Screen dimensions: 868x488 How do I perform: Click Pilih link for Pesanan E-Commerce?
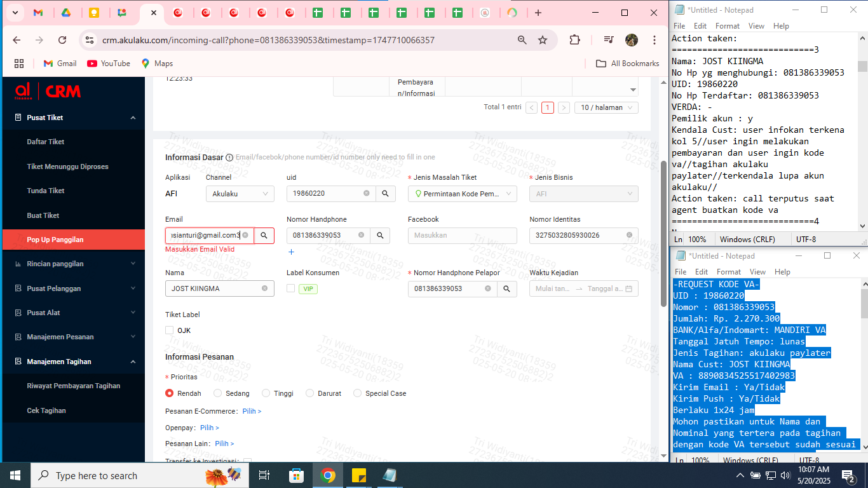(x=252, y=411)
